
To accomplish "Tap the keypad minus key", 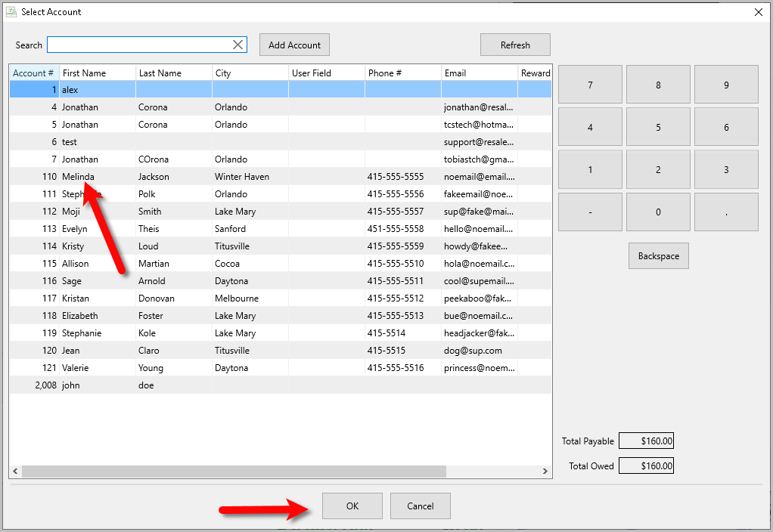I will [x=590, y=212].
